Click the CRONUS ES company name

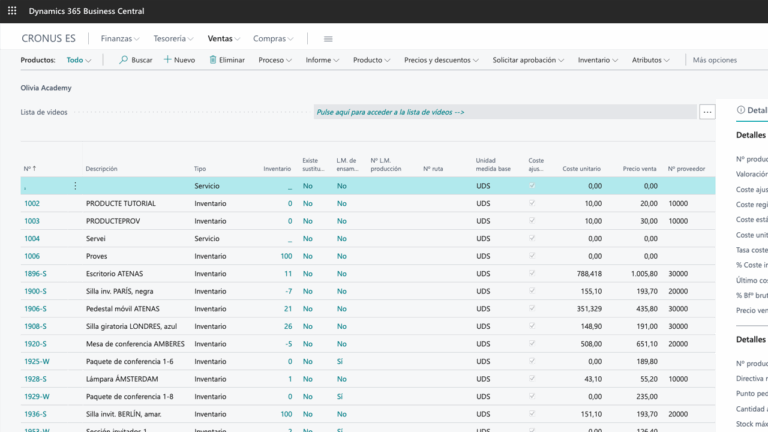(48, 38)
